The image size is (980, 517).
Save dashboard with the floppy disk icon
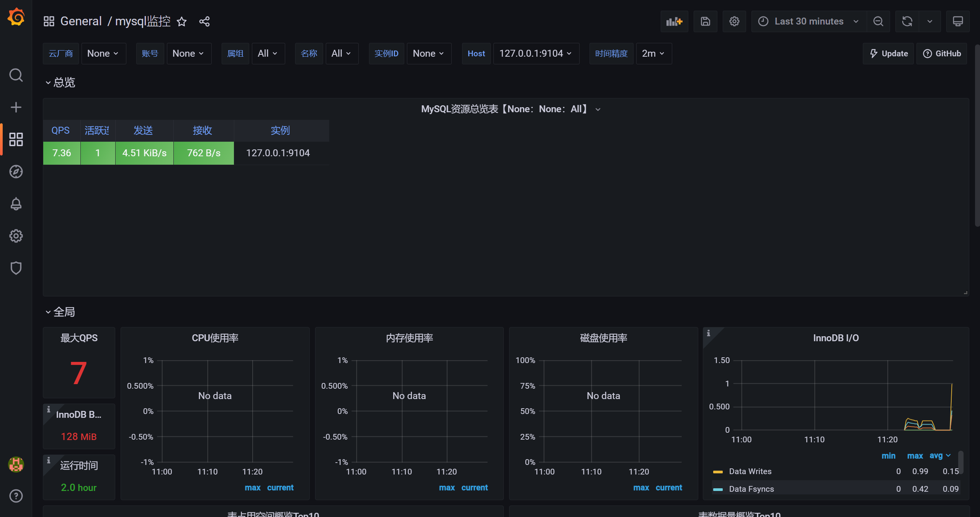coord(706,21)
